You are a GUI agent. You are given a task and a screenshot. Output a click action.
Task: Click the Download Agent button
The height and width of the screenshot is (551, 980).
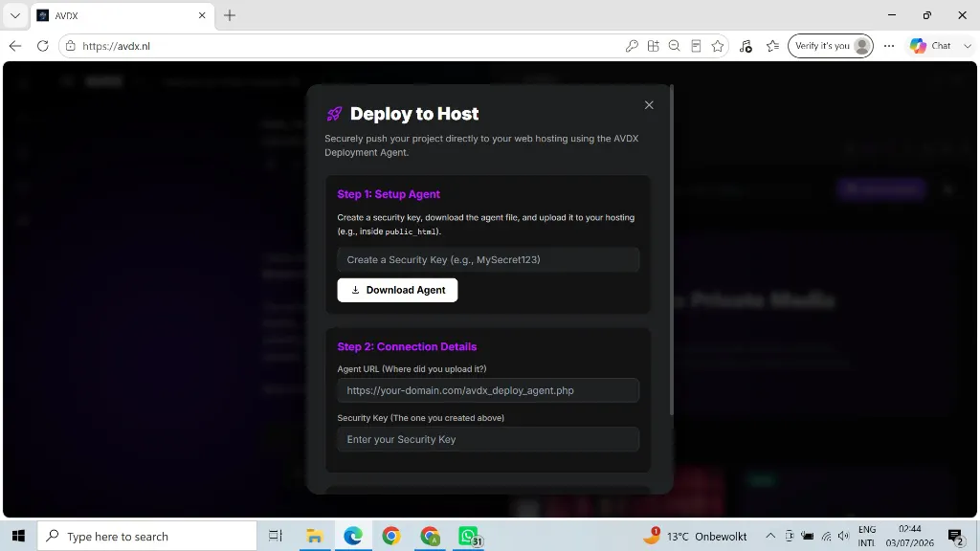[397, 290]
